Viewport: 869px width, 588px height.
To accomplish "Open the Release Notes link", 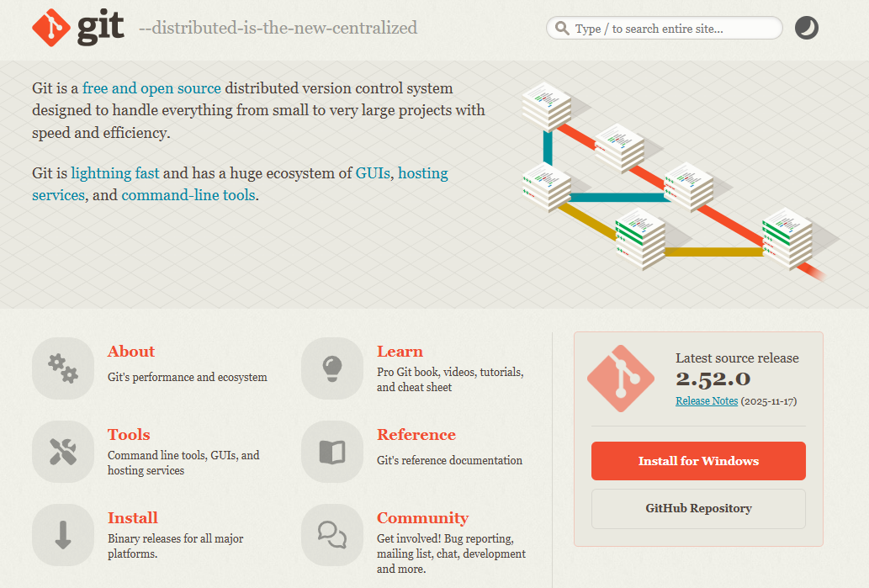I will (707, 400).
